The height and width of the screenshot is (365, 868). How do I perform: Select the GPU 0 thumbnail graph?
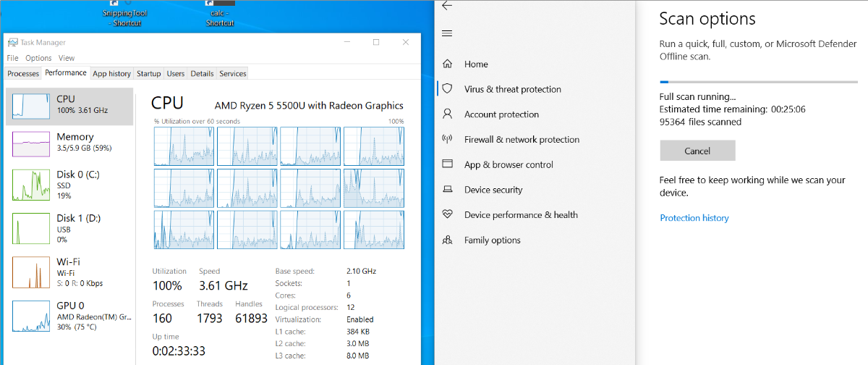[x=31, y=316]
